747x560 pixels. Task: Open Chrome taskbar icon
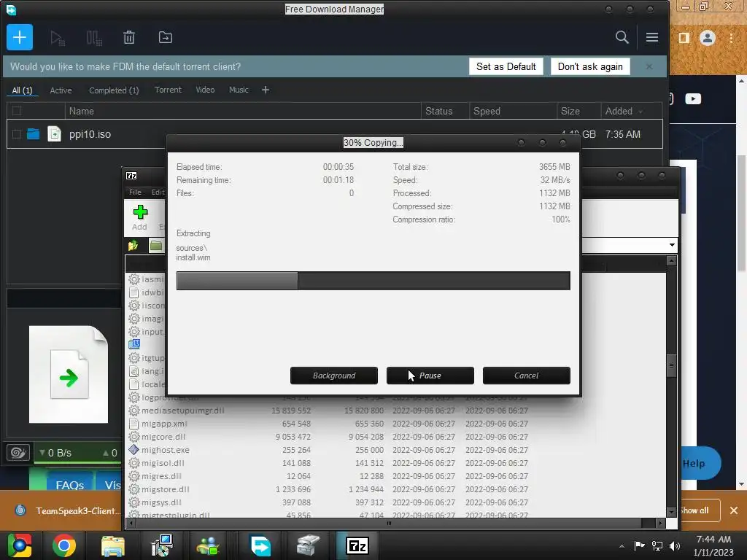coord(64,545)
